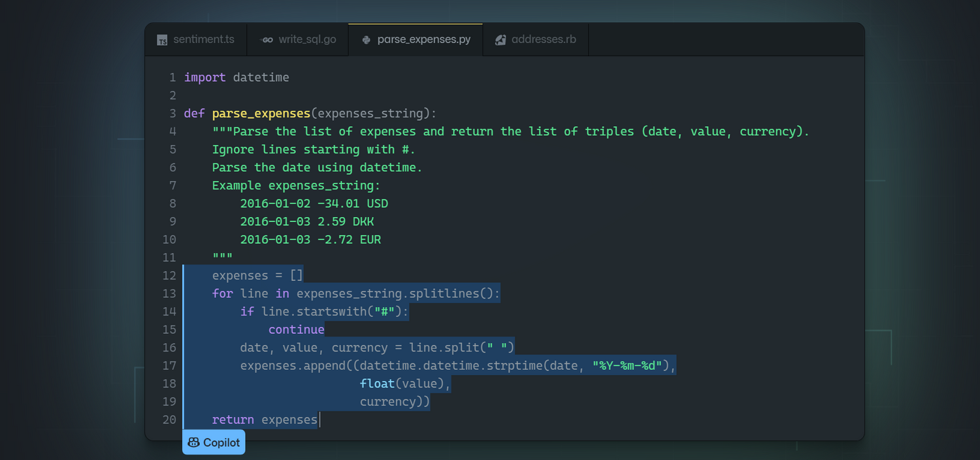Click line number 1 in the gutter
This screenshot has height=460, width=980.
click(172, 78)
